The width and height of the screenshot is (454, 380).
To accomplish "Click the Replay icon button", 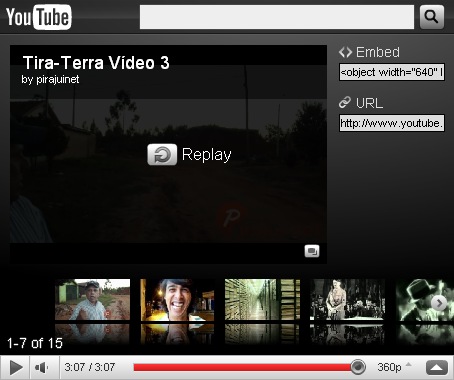I will tap(162, 154).
